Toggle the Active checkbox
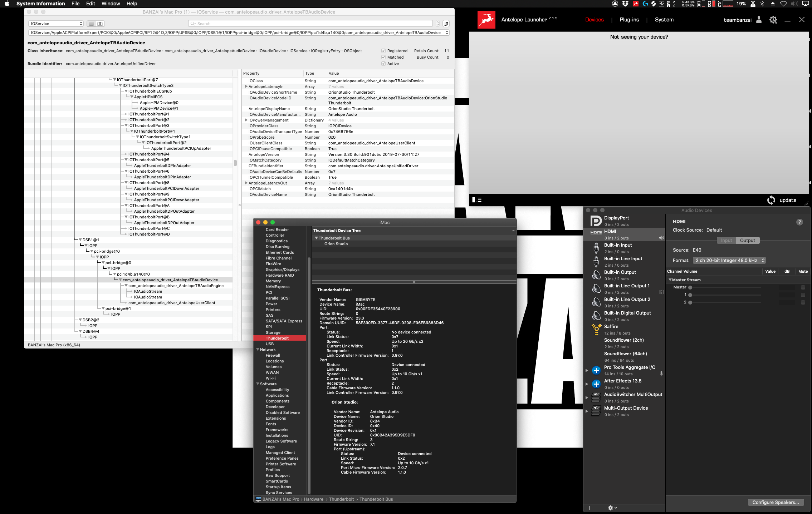812x514 pixels. [x=383, y=64]
